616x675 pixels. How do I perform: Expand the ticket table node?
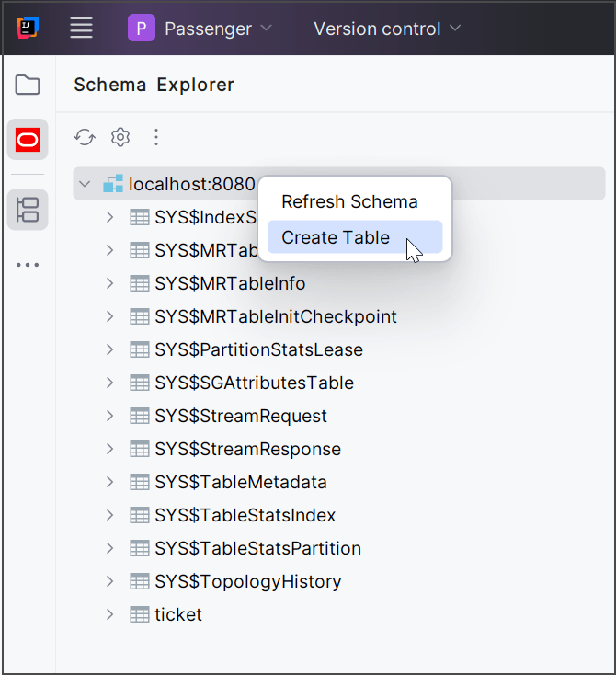[110, 614]
